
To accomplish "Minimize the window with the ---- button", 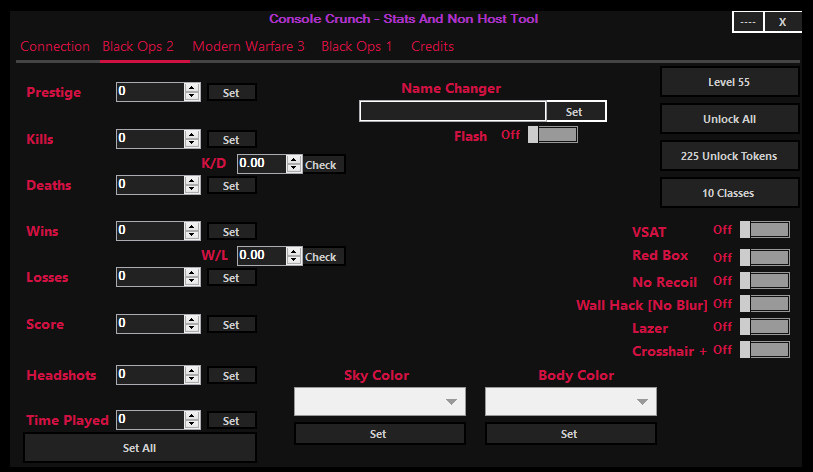I will click(748, 22).
